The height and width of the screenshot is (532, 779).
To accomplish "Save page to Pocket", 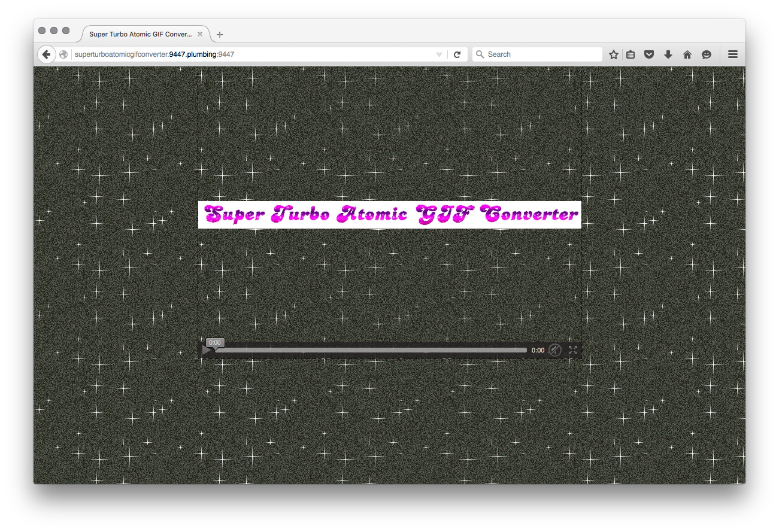I will click(649, 54).
